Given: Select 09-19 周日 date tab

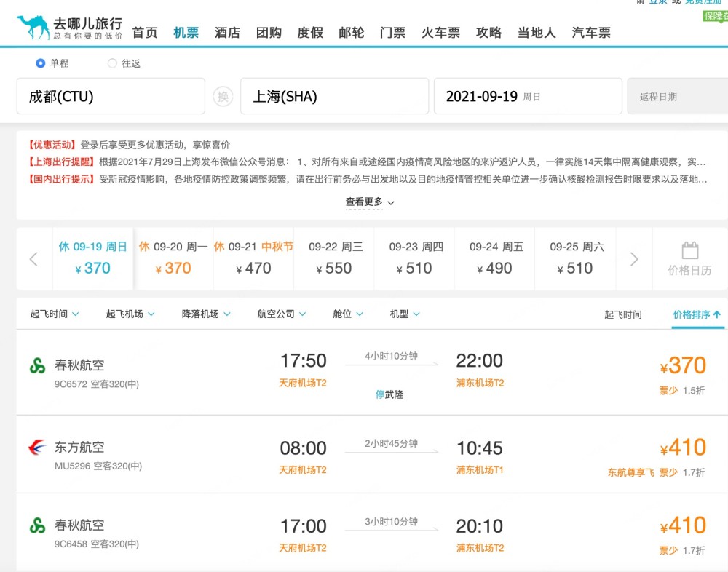Looking at the screenshot, I should (x=93, y=258).
